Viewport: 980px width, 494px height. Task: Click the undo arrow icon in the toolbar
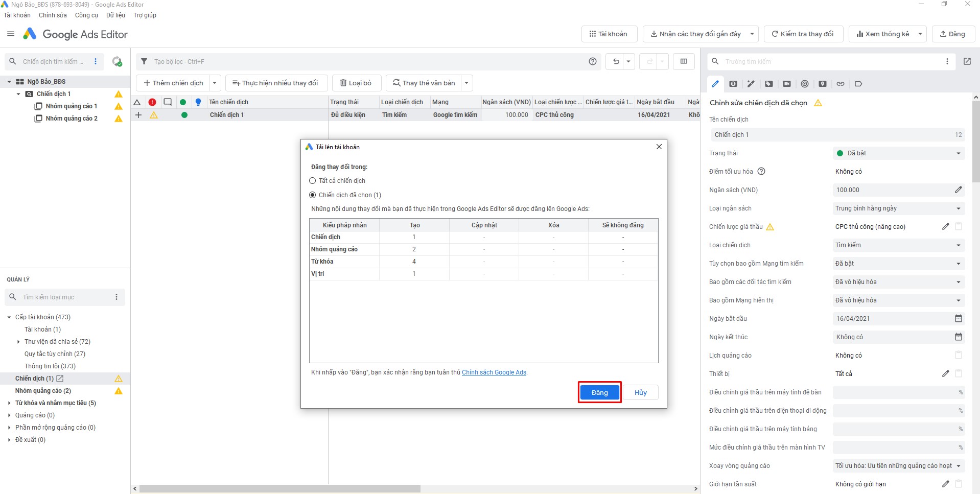616,62
